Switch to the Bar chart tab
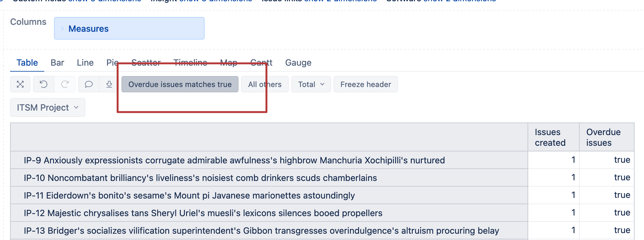 pos(57,63)
